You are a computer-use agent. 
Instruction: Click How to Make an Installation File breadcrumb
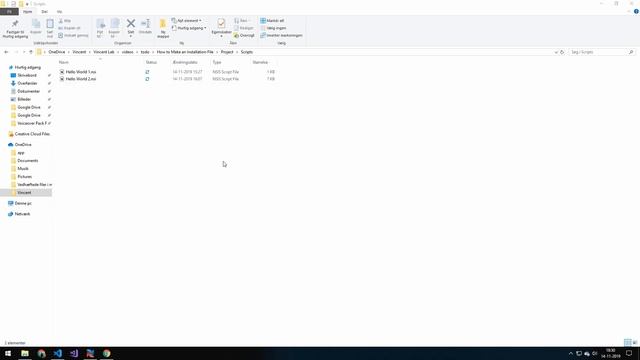tap(185, 52)
